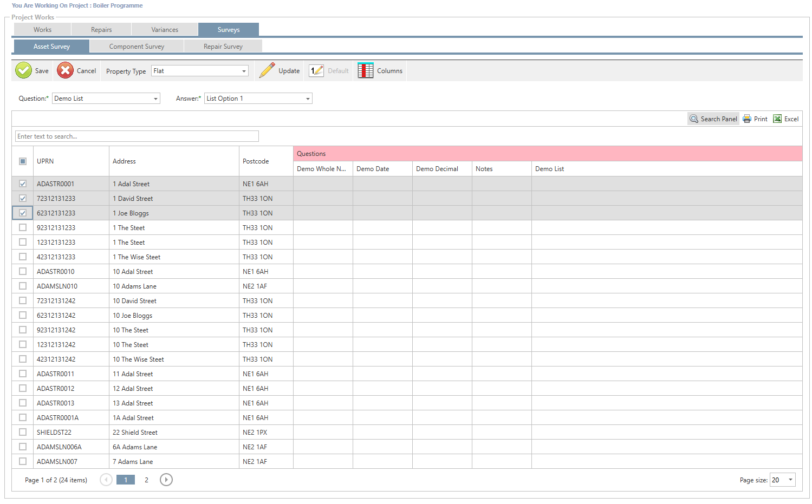This screenshot has width=812, height=504.
Task: Switch to the Component Survey tab
Action: tap(137, 47)
